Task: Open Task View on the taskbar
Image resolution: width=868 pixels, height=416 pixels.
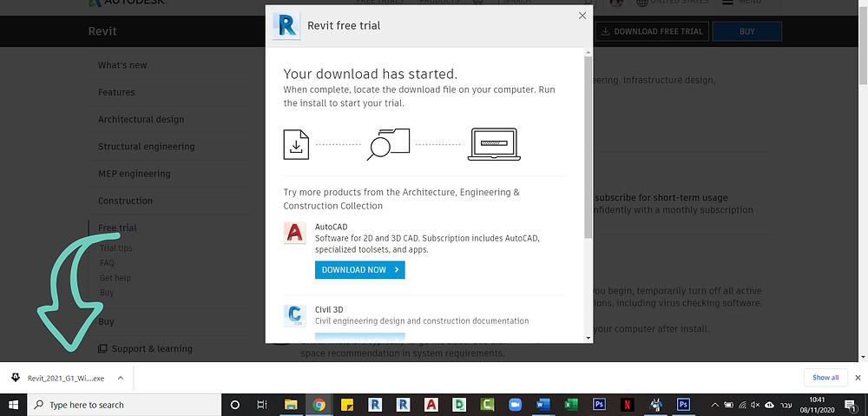Action: click(262, 405)
